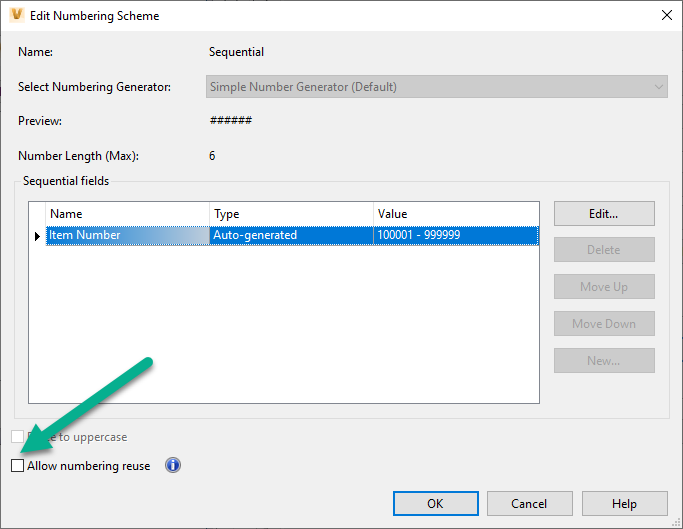Click the Type column header
Viewport: 683px width, 529px height.
tap(291, 214)
